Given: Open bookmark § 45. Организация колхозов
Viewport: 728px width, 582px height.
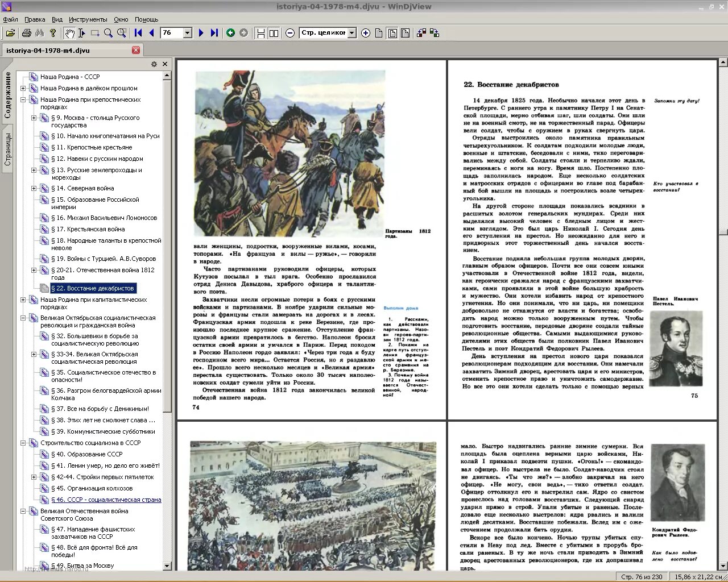Looking at the screenshot, I should click(x=92, y=488).
